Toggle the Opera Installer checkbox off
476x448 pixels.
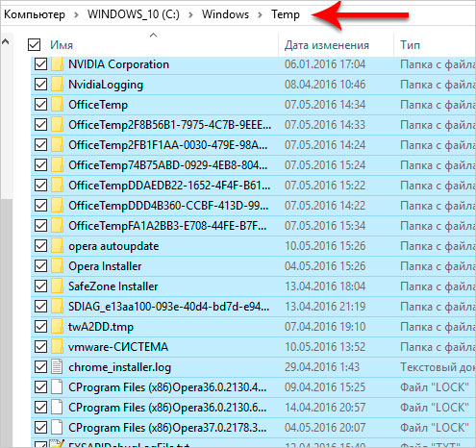coord(40,266)
